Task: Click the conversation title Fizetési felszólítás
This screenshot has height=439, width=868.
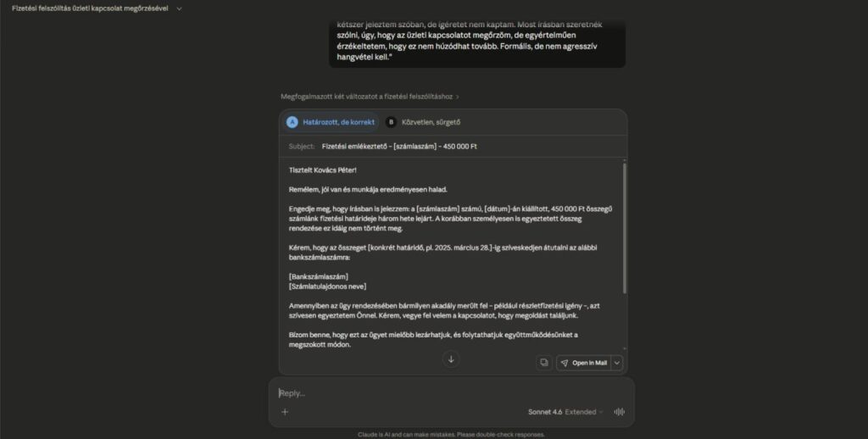Action: pos(90,8)
